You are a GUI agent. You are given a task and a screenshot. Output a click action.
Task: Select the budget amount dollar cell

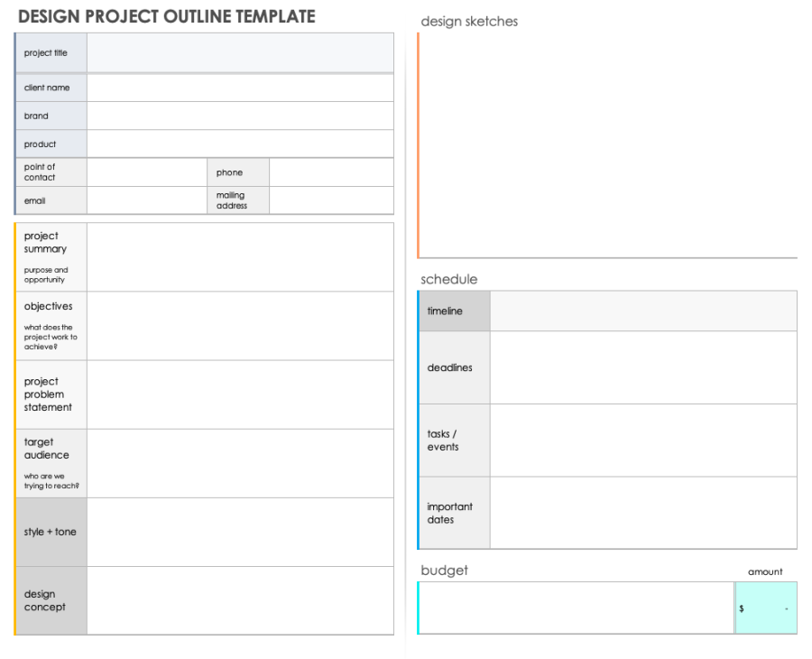point(766,608)
